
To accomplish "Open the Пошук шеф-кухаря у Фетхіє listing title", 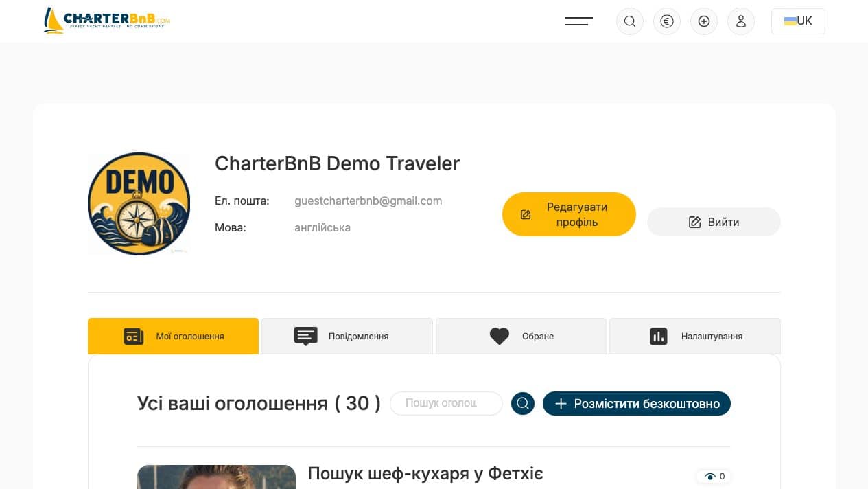I will (425, 473).
